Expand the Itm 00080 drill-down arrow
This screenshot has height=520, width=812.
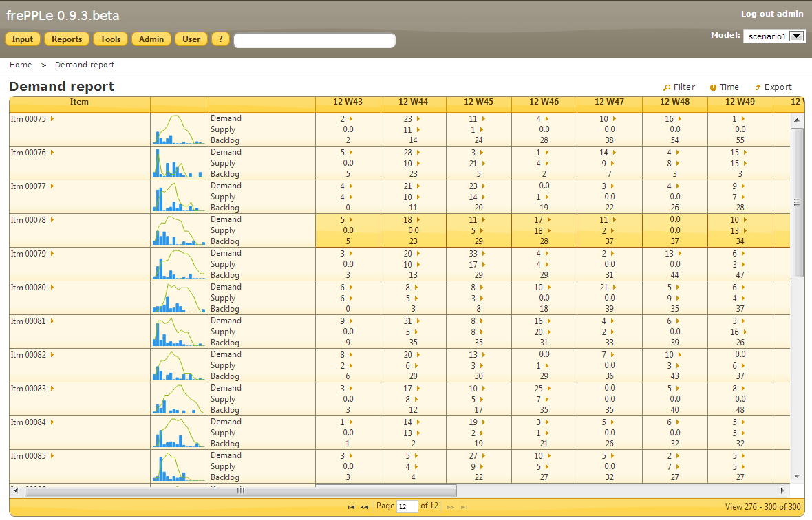tap(52, 288)
